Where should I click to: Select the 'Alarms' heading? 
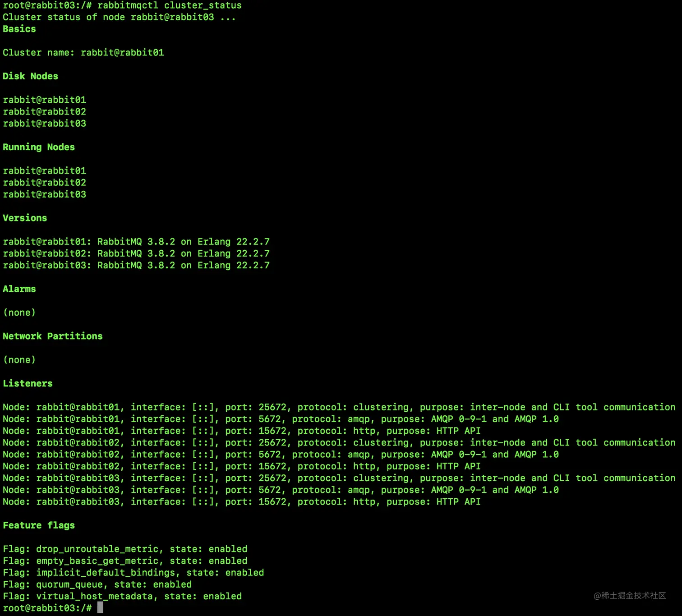click(19, 289)
